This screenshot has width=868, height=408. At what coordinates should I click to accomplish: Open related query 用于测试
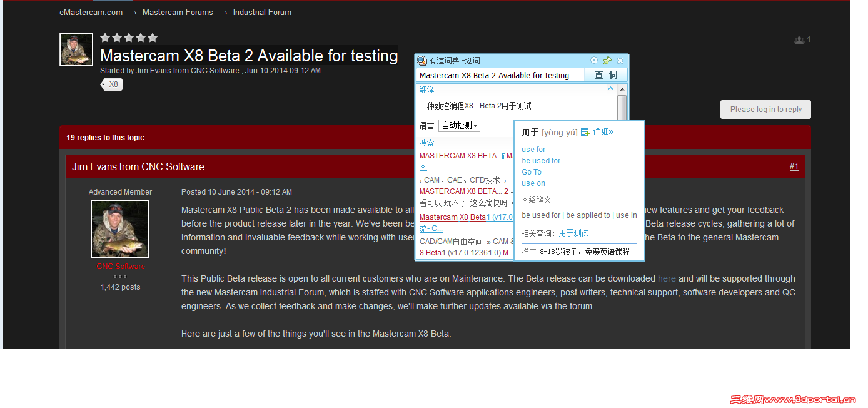(x=573, y=233)
